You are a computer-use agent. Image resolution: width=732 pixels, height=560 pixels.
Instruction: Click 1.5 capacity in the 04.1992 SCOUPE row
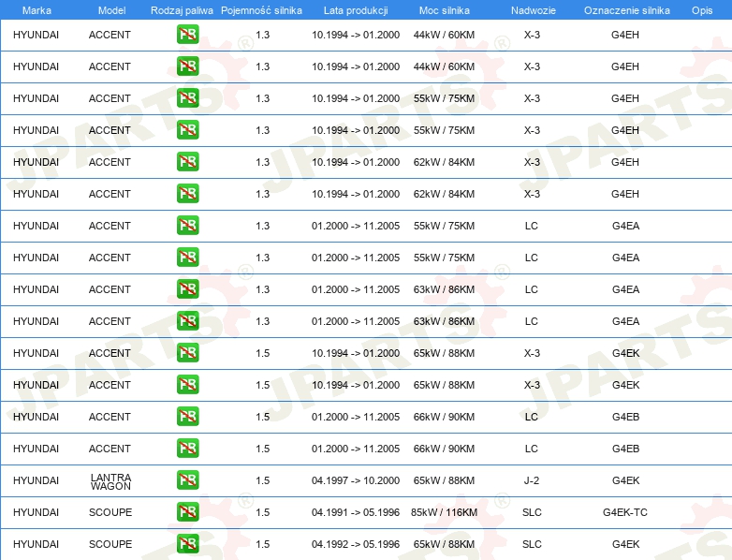262,544
